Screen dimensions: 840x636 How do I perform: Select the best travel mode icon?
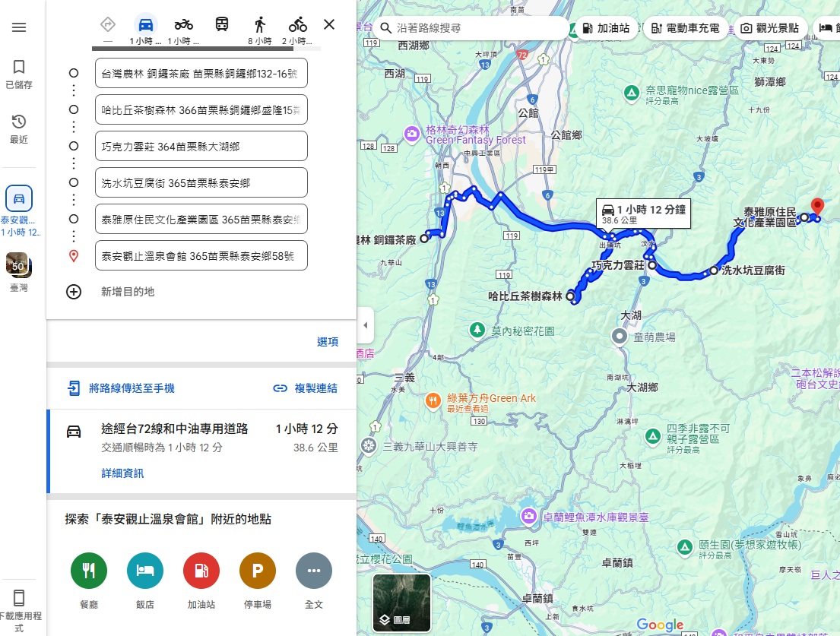click(108, 24)
